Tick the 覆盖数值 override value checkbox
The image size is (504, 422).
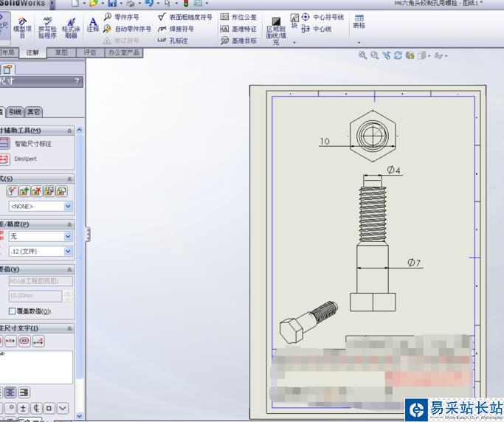click(13, 311)
